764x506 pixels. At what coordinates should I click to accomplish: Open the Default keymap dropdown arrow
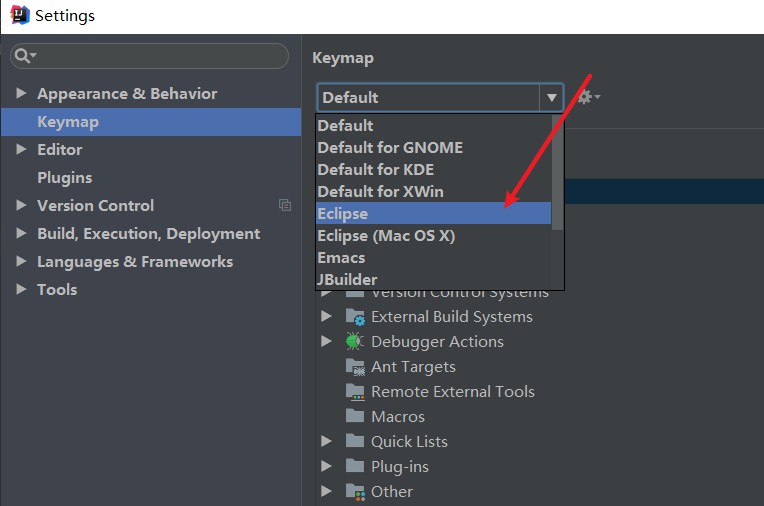coord(551,98)
